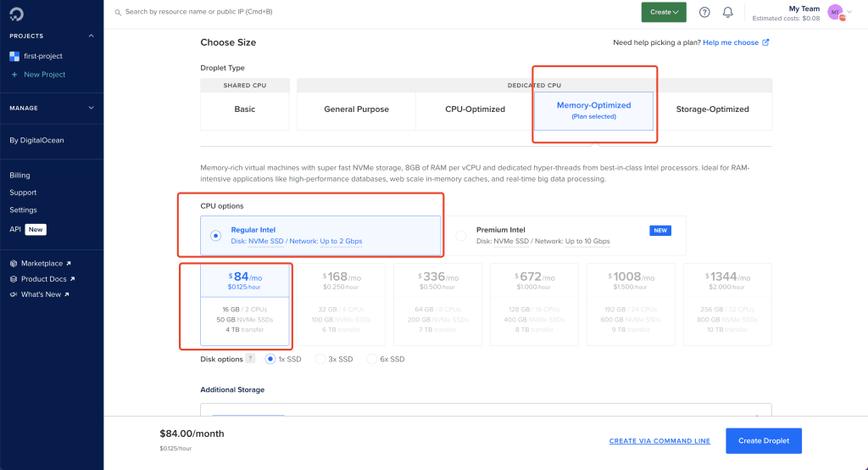Collapse the PROJECTS section chevron
The height and width of the screenshot is (470, 868).
click(x=92, y=36)
